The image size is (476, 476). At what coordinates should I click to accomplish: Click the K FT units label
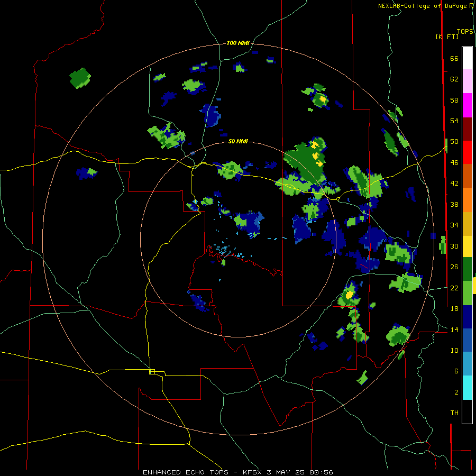(447, 36)
